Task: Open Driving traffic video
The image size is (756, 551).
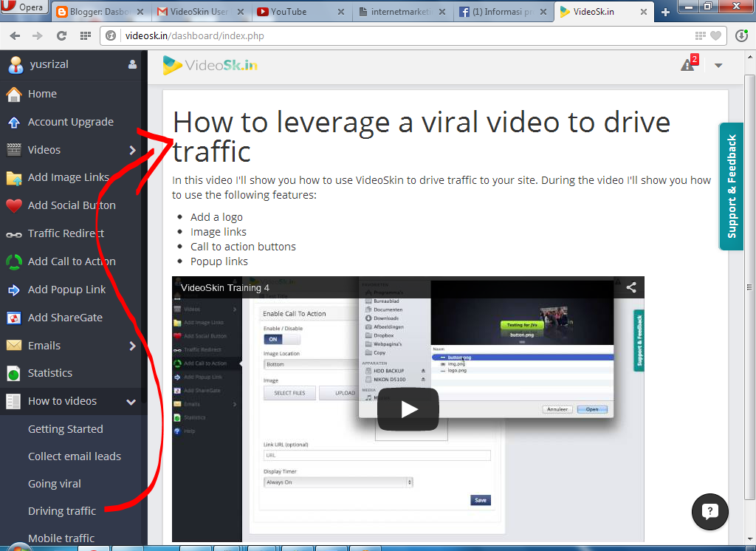Action: [x=62, y=511]
